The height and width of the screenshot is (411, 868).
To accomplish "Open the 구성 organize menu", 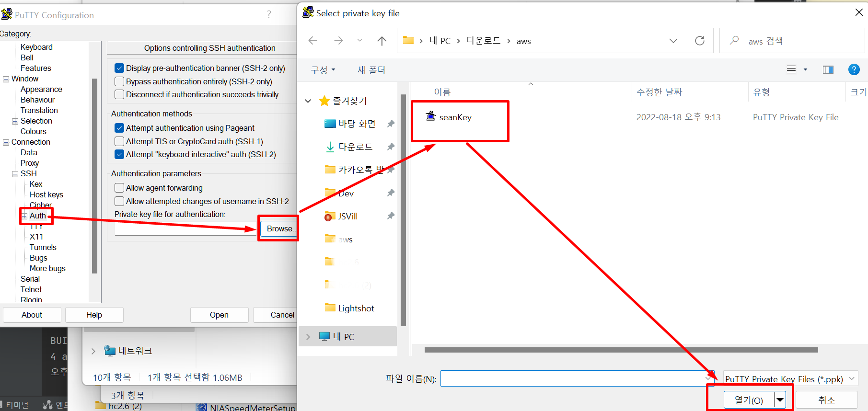I will point(323,70).
